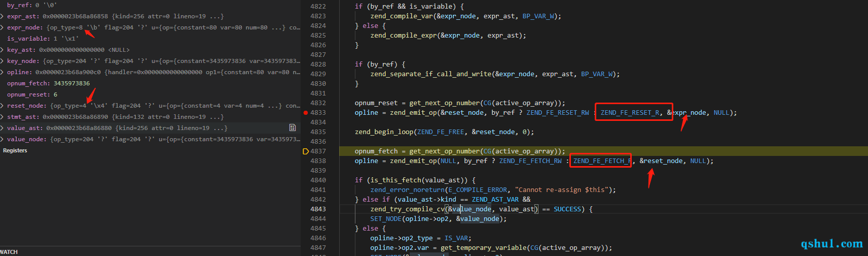Expand the reset_node variable
The image size is (868, 256).
pos(3,106)
